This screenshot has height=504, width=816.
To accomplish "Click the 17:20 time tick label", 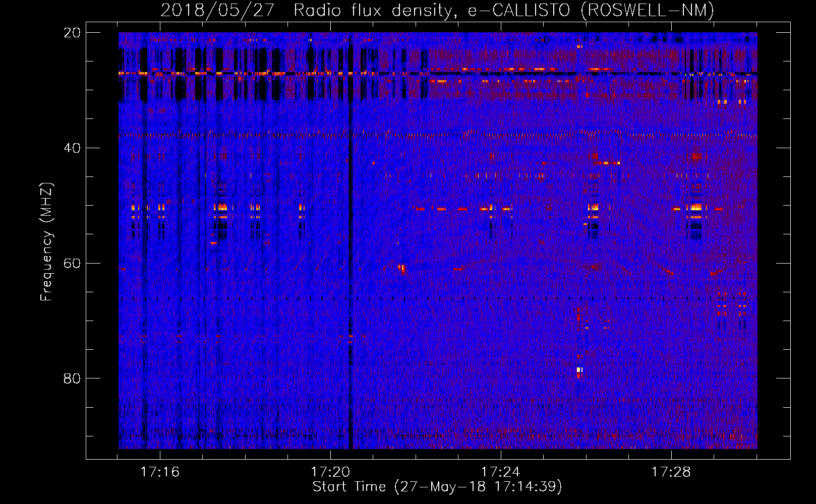I will coord(330,472).
